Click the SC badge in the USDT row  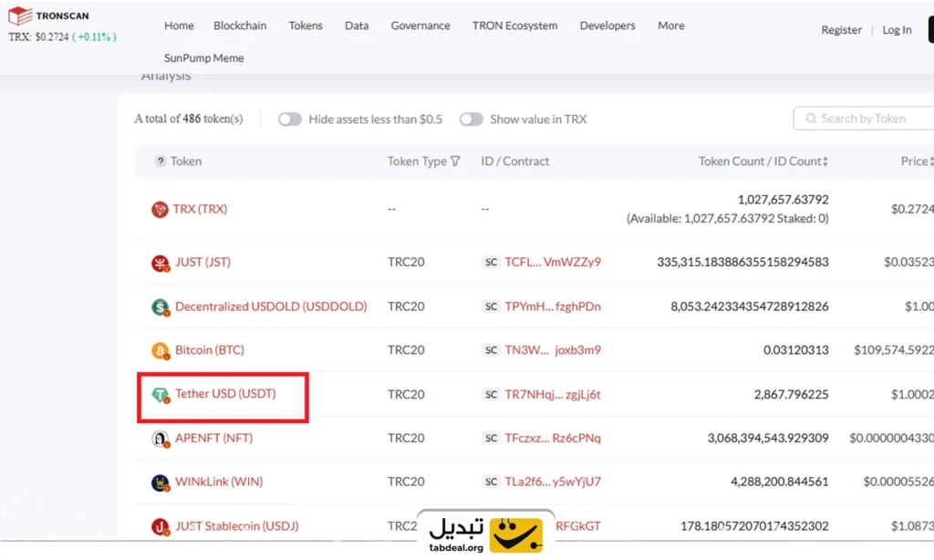pyautogui.click(x=491, y=394)
